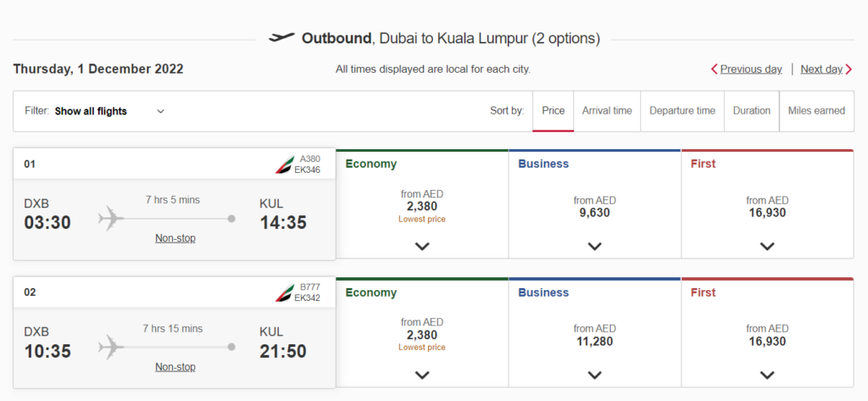This screenshot has height=401, width=868.
Task: Click the grey plane icon for the 10:35 departure
Action: click(111, 348)
